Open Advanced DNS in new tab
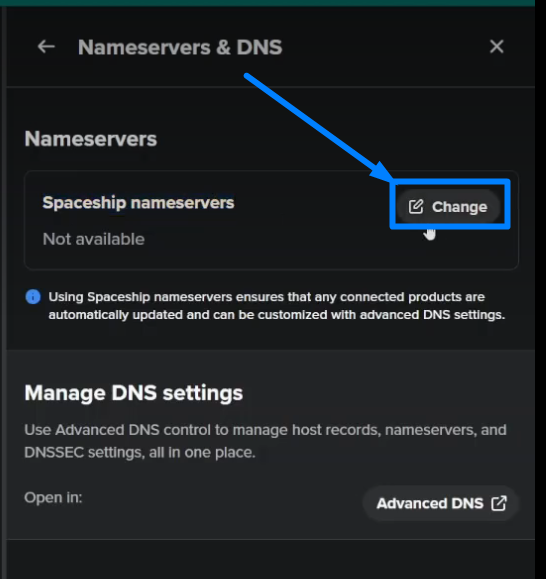The image size is (546, 579). pyautogui.click(x=441, y=503)
